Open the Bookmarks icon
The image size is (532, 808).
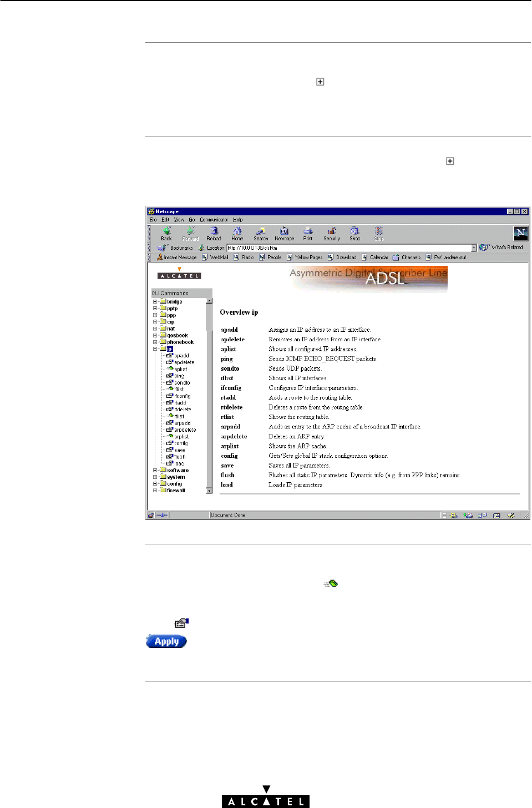coord(163,248)
